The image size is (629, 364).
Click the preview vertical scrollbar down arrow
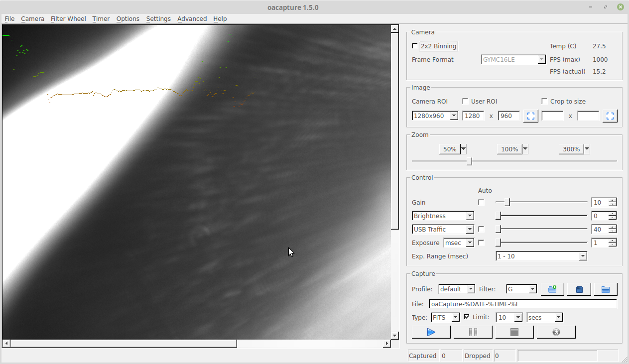coord(395,336)
